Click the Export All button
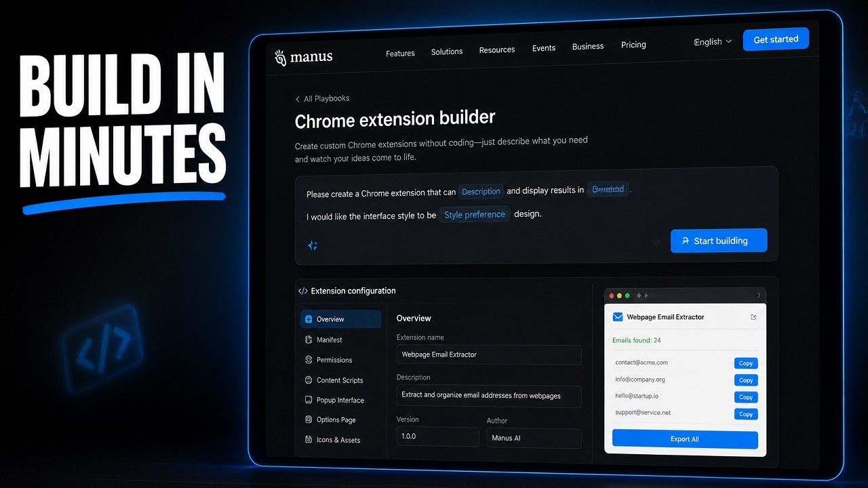The width and height of the screenshot is (868, 488). point(685,439)
